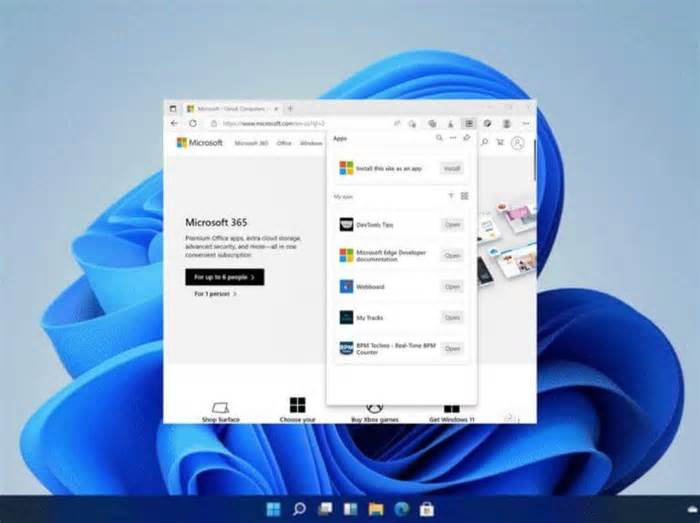Click the extensions toolbar icon
The width and height of the screenshot is (700, 523).
pos(488,124)
